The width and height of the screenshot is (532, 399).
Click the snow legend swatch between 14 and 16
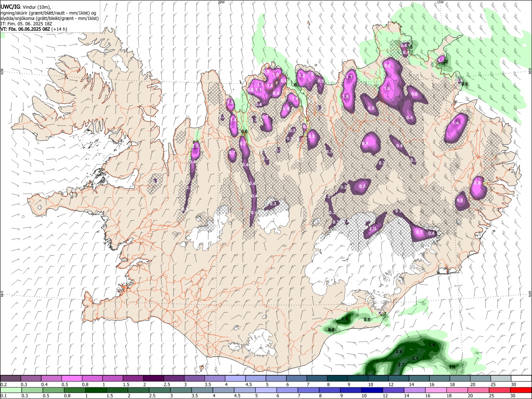pos(419,379)
